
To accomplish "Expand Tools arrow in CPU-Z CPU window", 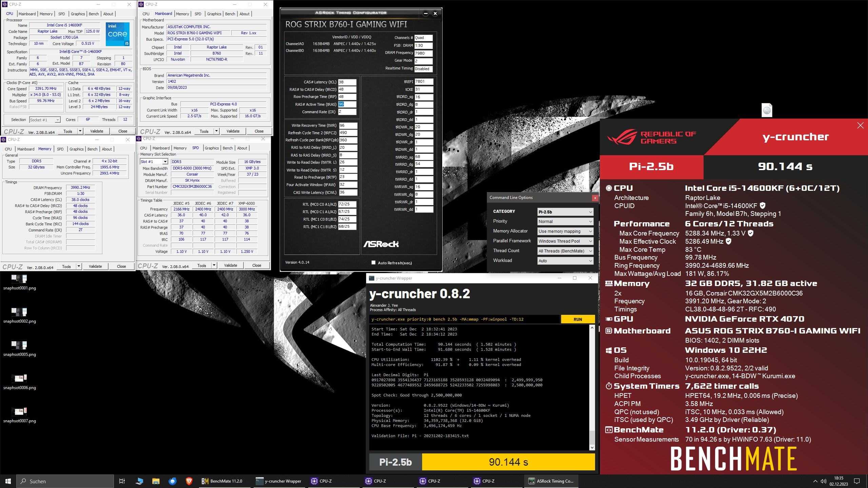I will 80,131.
